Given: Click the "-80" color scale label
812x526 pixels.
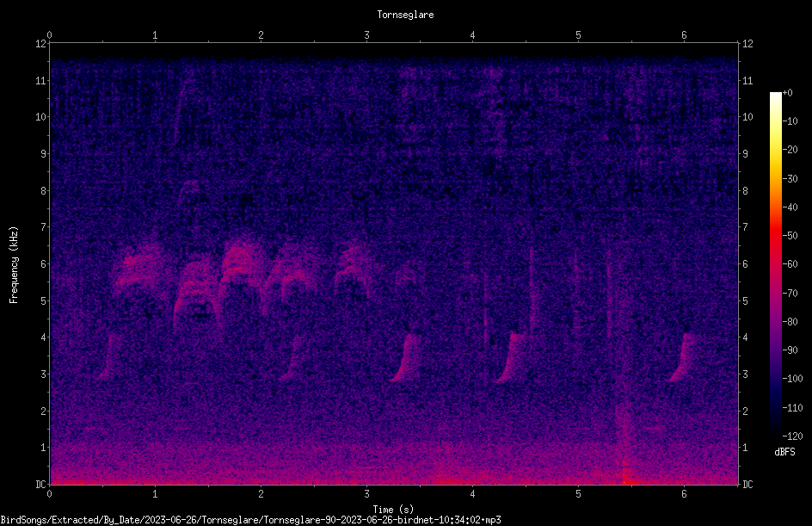Looking at the screenshot, I should 790,322.
